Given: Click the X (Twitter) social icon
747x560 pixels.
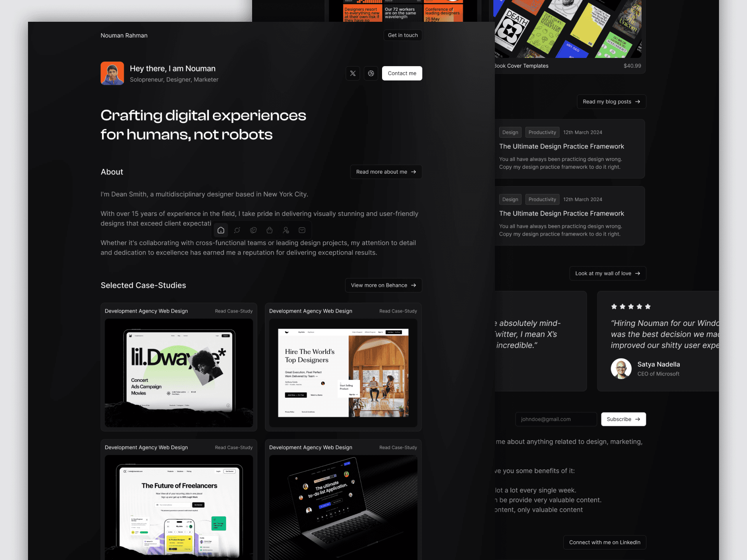Looking at the screenshot, I should pos(353,73).
